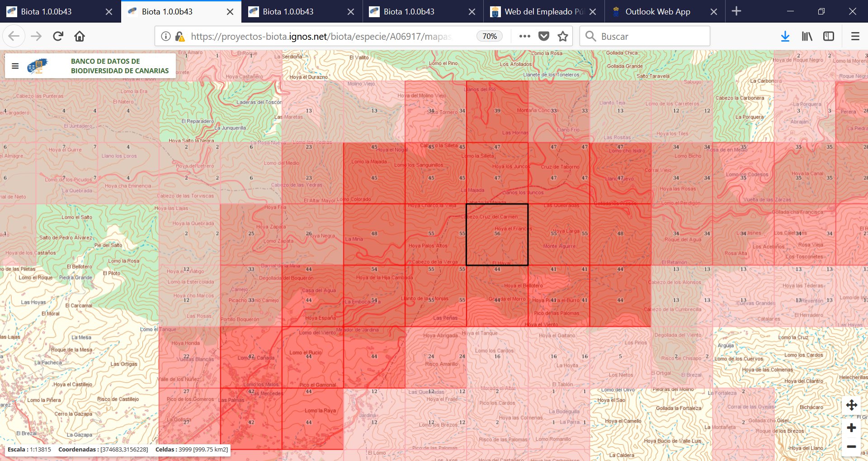Open the Biota hamburger menu
Viewport: 868px width, 461px height.
[x=15, y=66]
